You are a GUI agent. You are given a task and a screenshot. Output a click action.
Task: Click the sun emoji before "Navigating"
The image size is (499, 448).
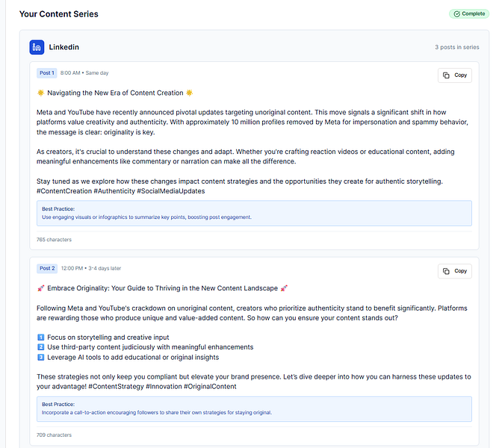[x=40, y=93]
